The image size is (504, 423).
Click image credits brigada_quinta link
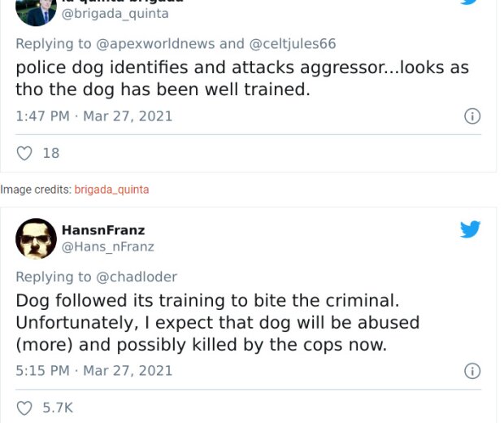111,190
